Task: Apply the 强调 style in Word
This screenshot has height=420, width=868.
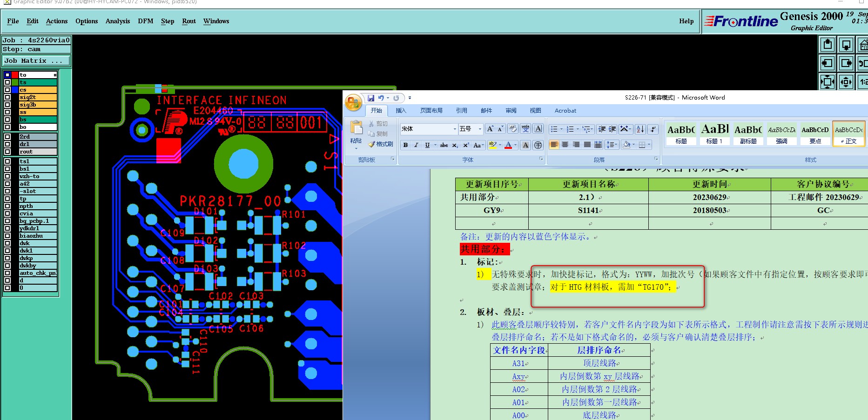Action: (781, 133)
